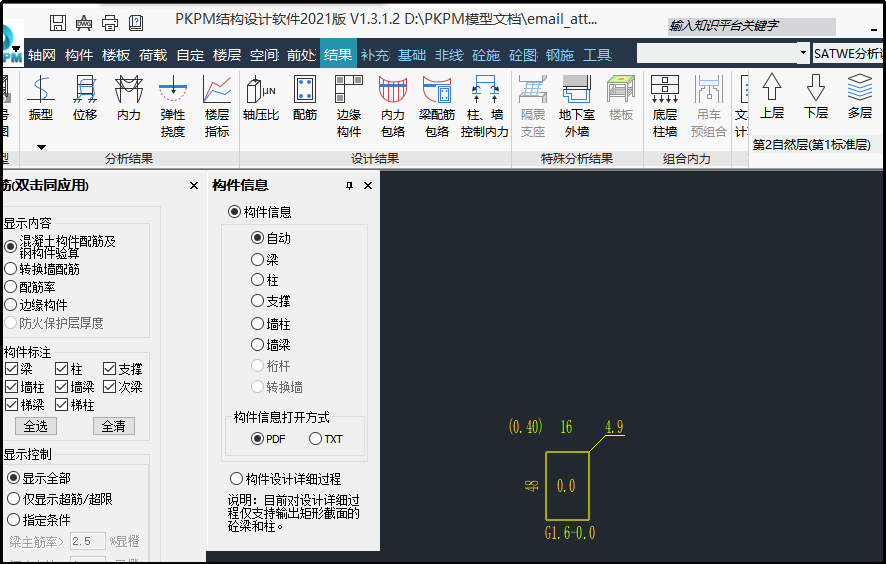Open 柱、墙控制内力 tool

[485, 107]
